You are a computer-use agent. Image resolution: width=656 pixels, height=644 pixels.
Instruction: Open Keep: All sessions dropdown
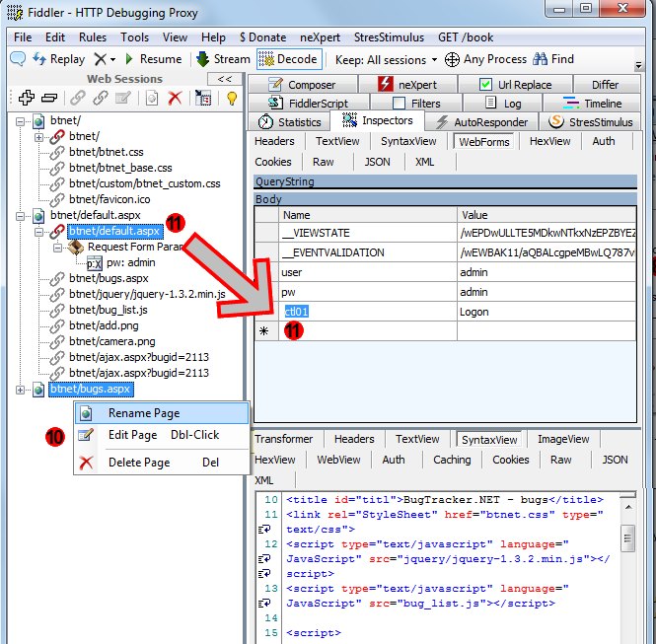[386, 60]
